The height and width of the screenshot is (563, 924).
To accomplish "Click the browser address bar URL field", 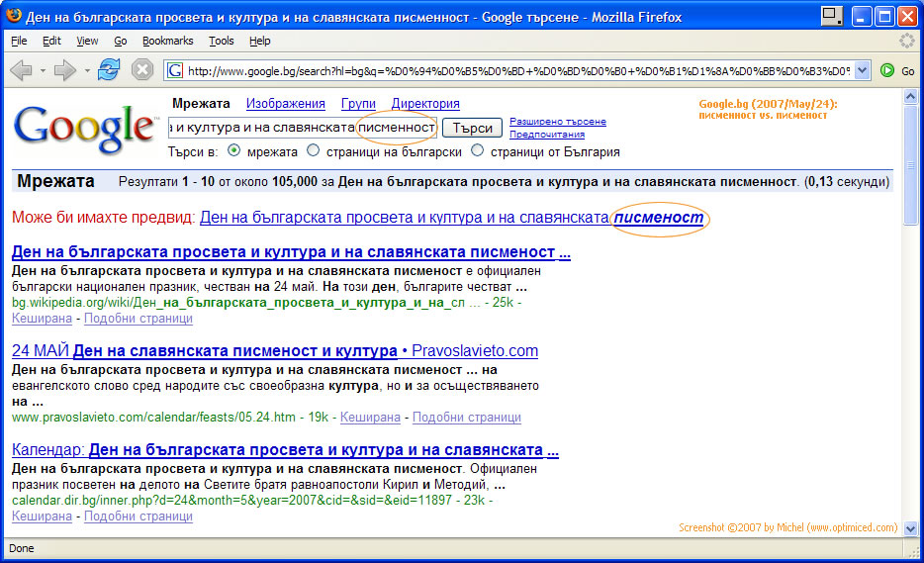I will [x=518, y=70].
